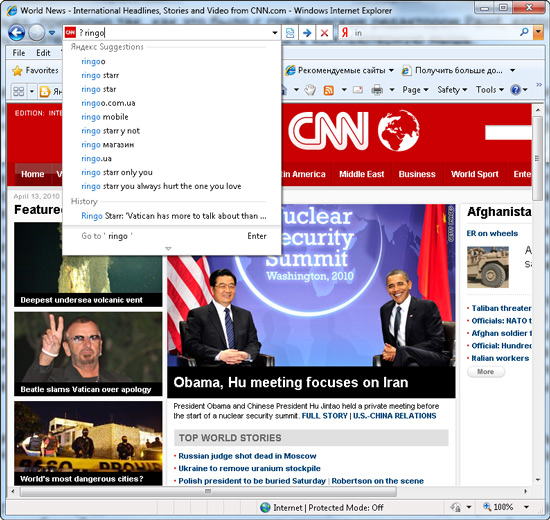This screenshot has width=550, height=520.
Task: Open the Tools menu
Action: pos(490,90)
